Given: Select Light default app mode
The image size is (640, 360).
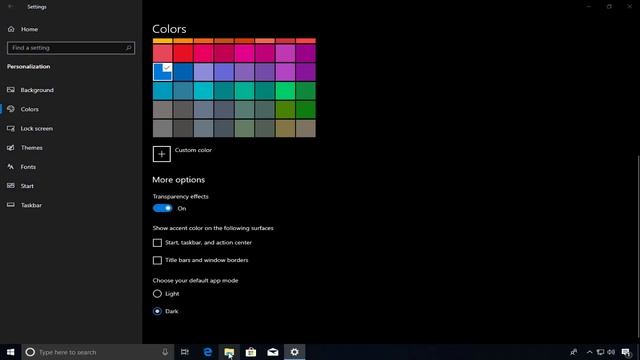Looking at the screenshot, I should 157,293.
